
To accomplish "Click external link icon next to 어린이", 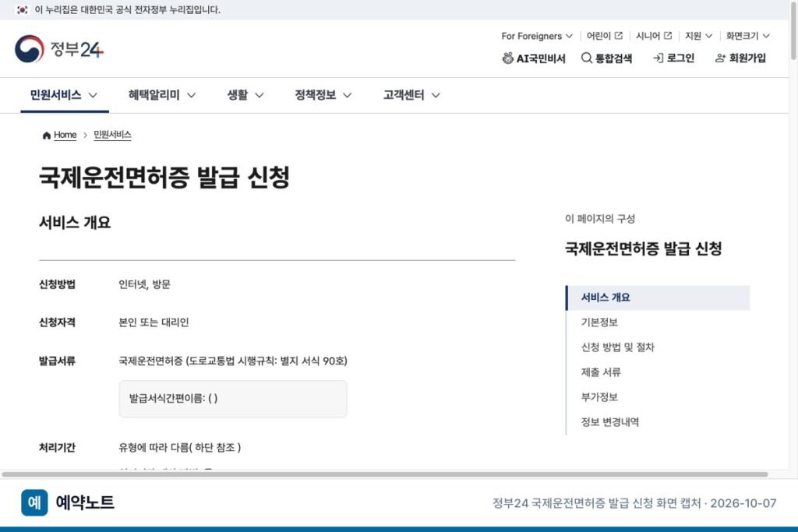I will click(618, 36).
